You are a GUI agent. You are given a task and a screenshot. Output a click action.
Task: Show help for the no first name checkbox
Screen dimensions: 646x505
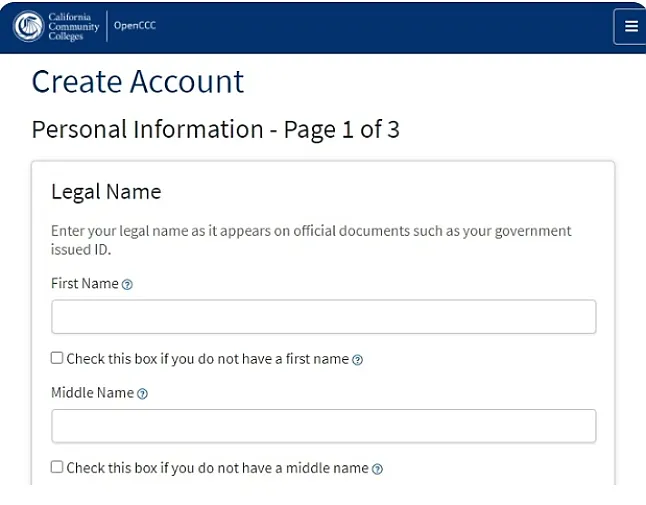point(358,360)
